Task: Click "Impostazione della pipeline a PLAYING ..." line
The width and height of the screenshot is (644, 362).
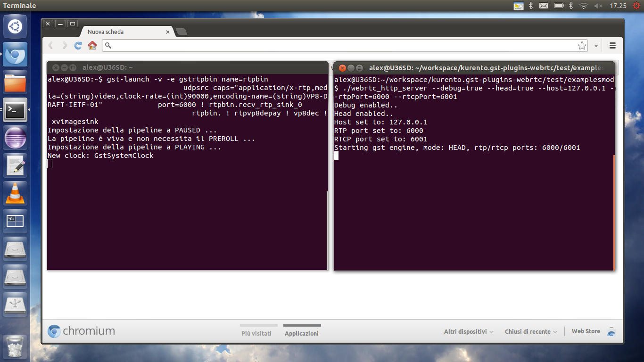Action: click(134, 147)
